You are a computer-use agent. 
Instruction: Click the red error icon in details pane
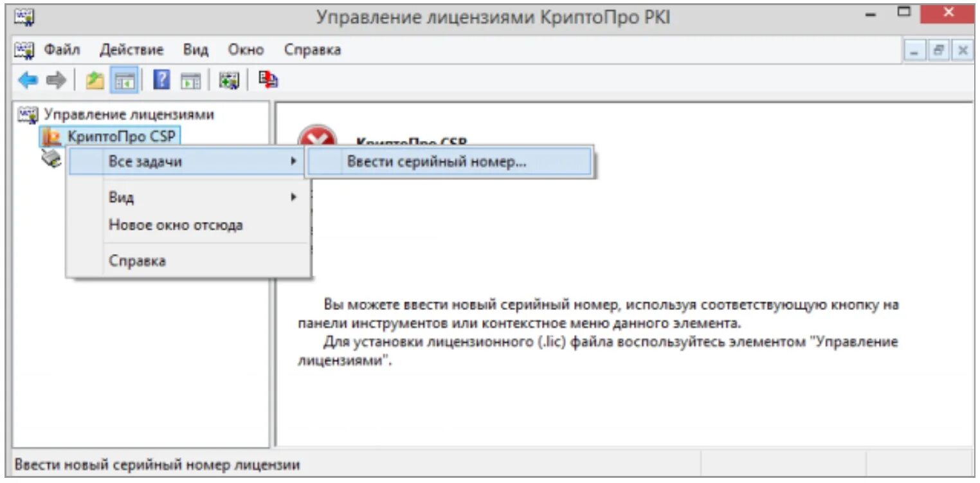(317, 138)
